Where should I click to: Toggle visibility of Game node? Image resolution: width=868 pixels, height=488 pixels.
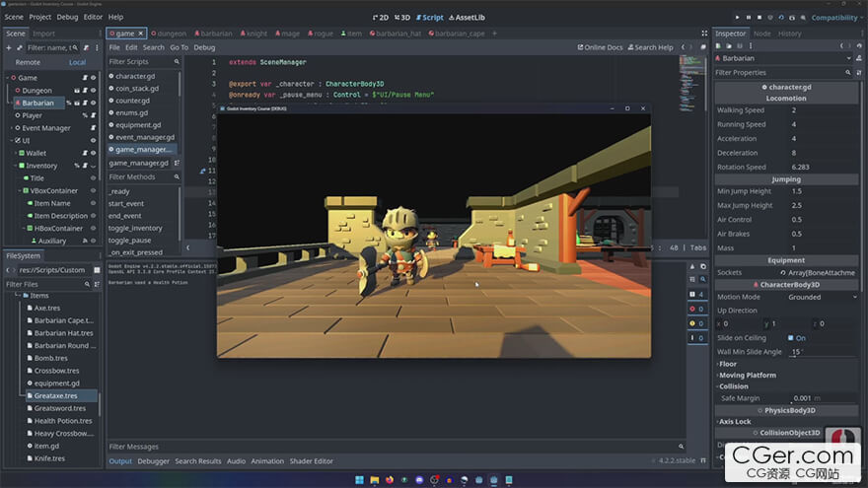[x=93, y=78]
